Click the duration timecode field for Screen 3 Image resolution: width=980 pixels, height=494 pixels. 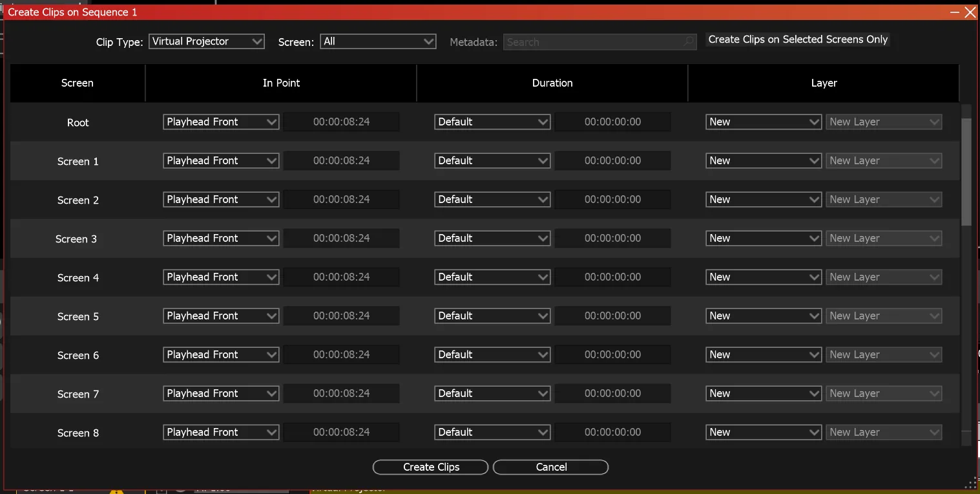(612, 238)
